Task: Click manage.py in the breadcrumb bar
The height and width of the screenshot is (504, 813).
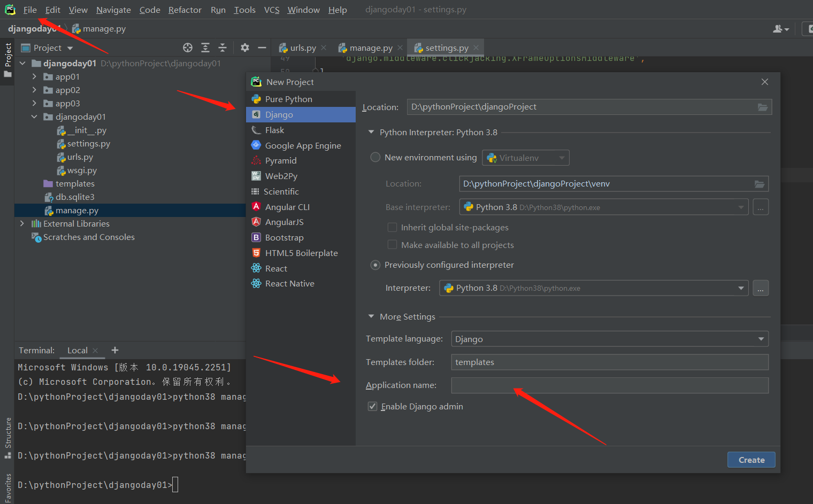Action: (x=99, y=29)
